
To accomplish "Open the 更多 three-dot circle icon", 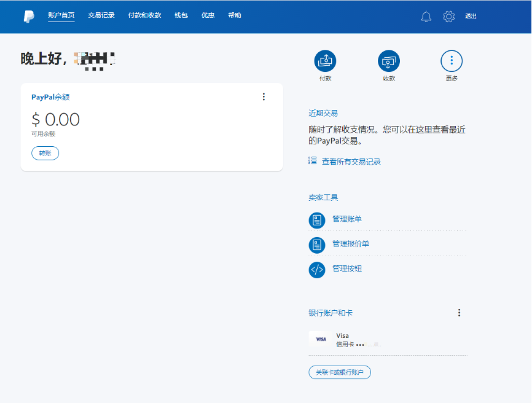I will point(452,61).
